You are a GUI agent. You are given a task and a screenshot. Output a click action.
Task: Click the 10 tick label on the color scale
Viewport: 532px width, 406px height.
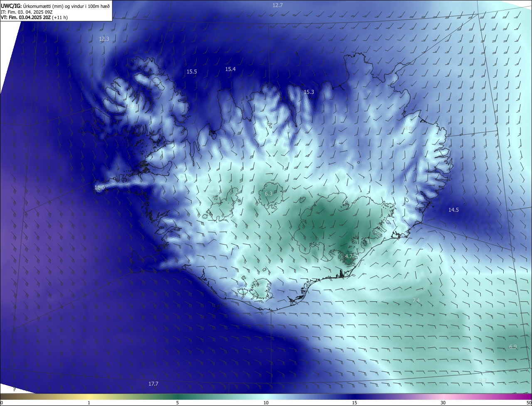pos(266,403)
